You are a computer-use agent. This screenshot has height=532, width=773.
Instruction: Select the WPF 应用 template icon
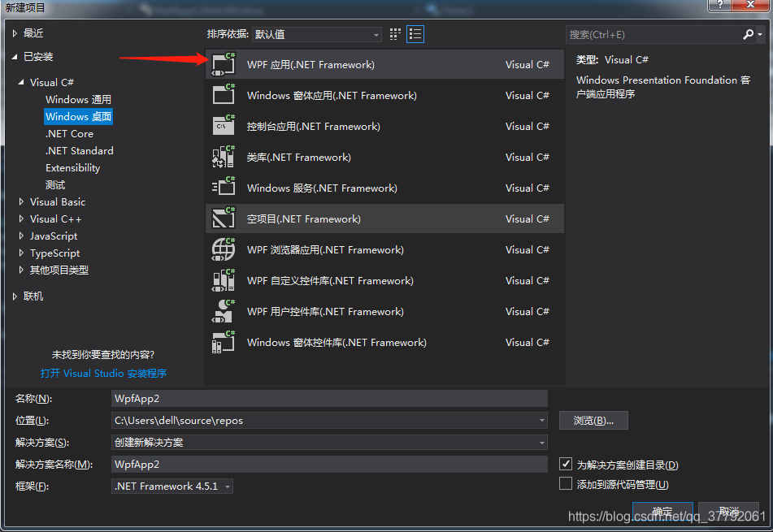tap(224, 64)
